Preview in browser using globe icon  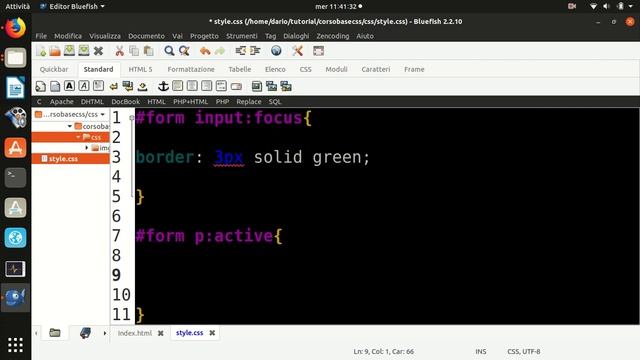276,51
